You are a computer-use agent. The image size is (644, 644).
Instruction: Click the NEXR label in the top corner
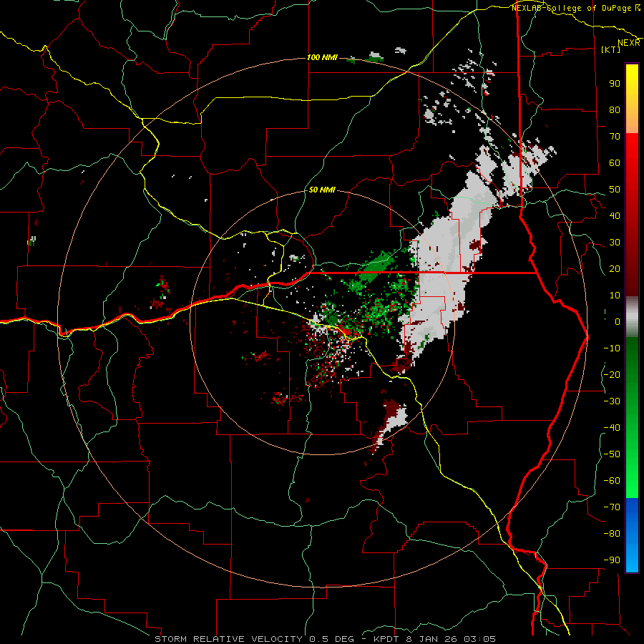point(629,43)
